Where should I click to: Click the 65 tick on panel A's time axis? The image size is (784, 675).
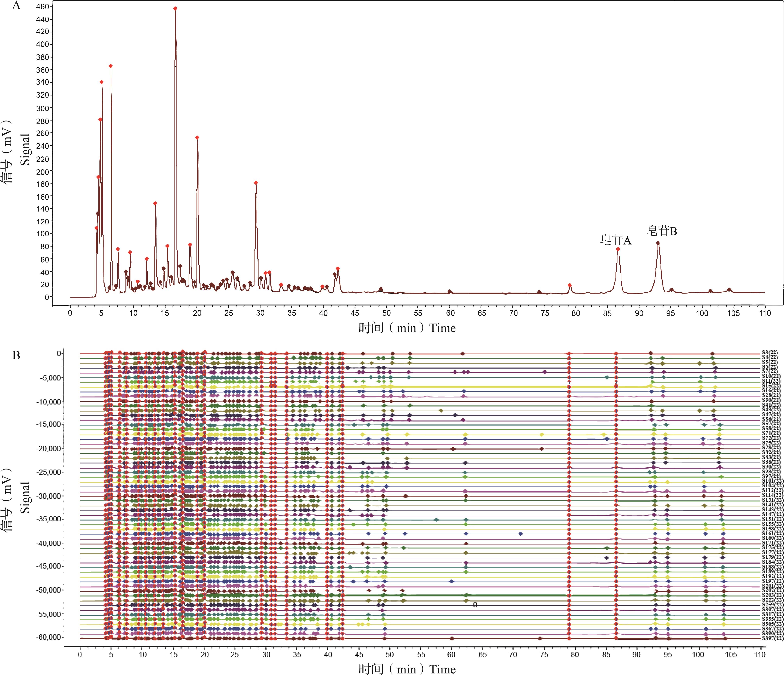[x=482, y=313]
